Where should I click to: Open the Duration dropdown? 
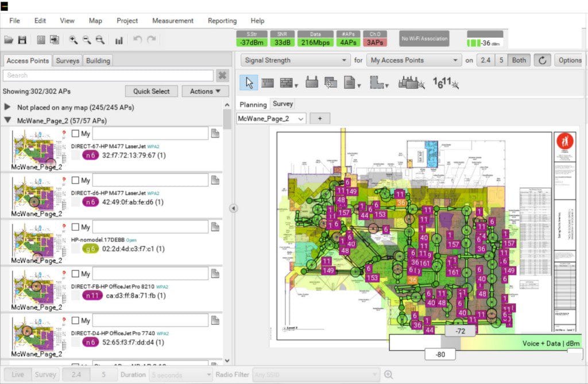point(181,375)
